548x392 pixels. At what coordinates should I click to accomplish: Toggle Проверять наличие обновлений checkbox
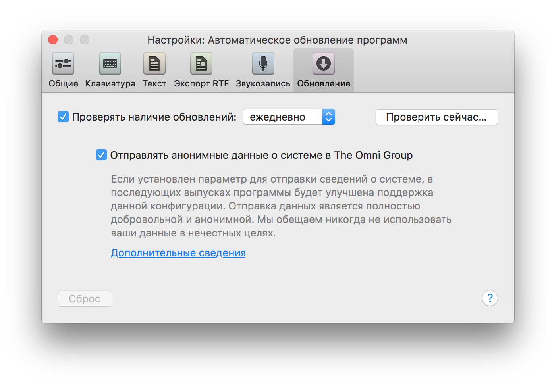pyautogui.click(x=63, y=117)
